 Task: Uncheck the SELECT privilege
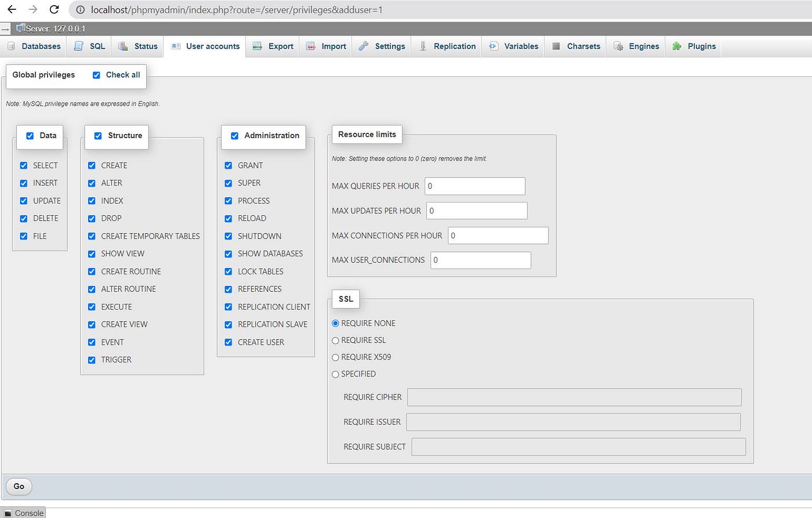24,165
